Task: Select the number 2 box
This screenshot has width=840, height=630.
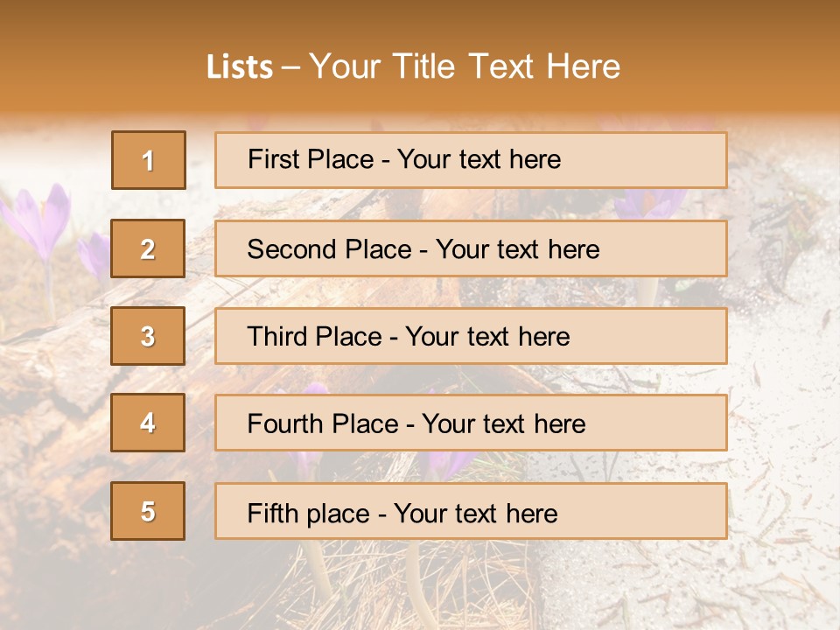Action: tap(148, 248)
